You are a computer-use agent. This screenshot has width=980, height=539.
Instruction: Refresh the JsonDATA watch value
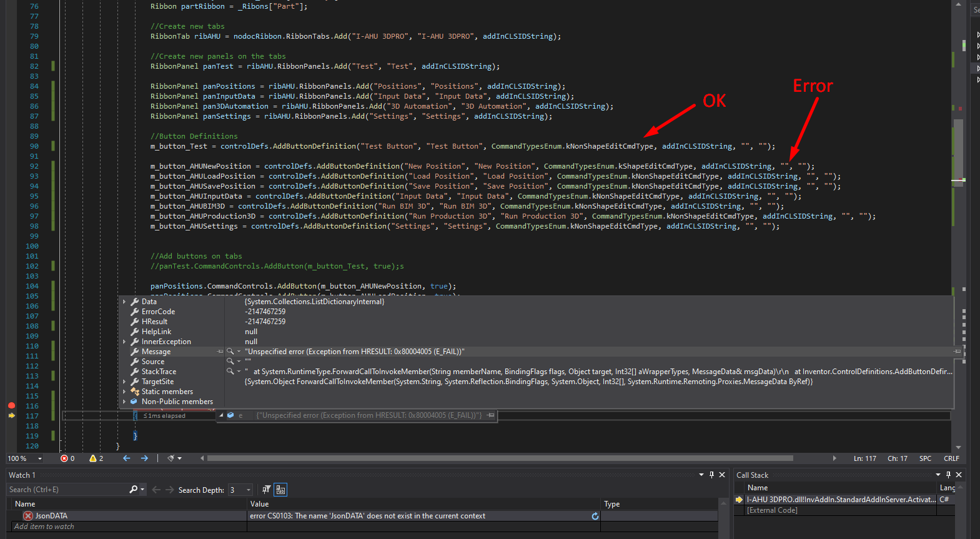click(x=595, y=516)
